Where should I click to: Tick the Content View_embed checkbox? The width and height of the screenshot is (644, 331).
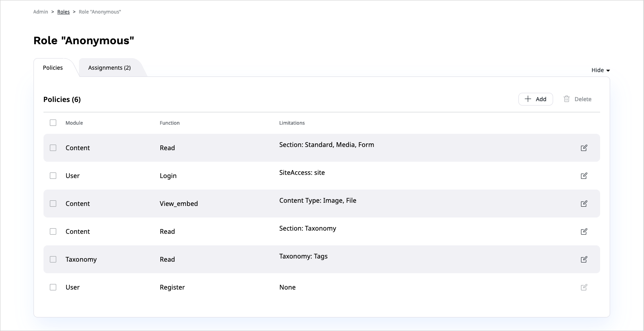[x=53, y=204]
